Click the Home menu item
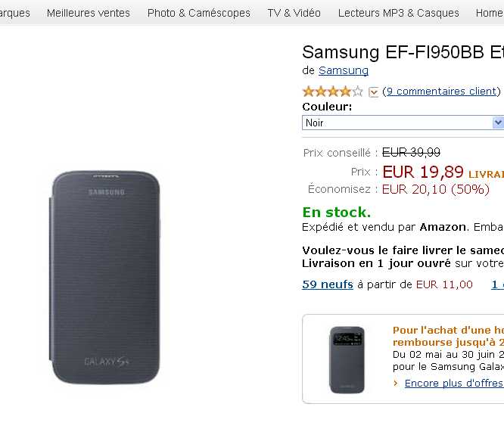504x438 pixels. pos(489,13)
